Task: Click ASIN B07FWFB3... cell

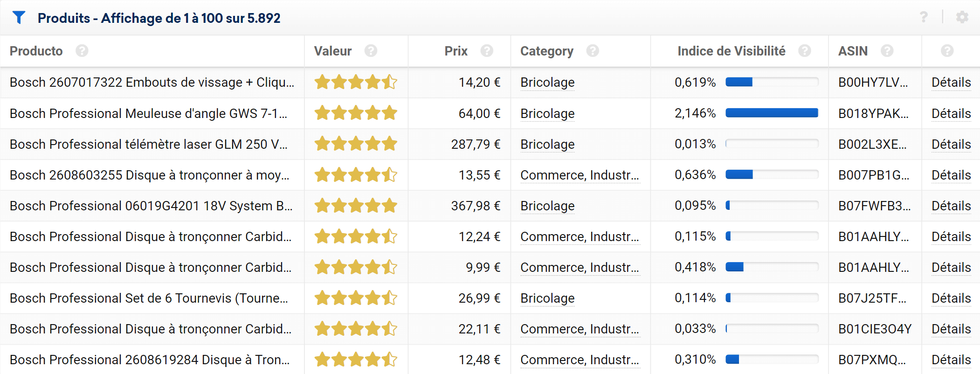Action: coord(875,206)
